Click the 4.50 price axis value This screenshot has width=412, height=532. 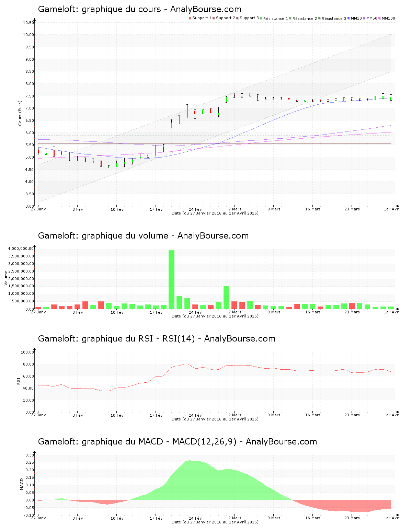click(30, 170)
